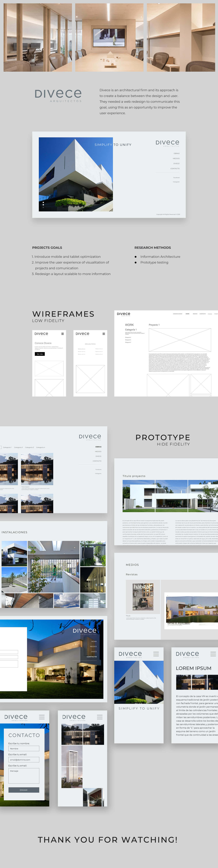Open CONTACTO in the homepage mockup menu
This screenshot has width=218, height=868.
175,168
